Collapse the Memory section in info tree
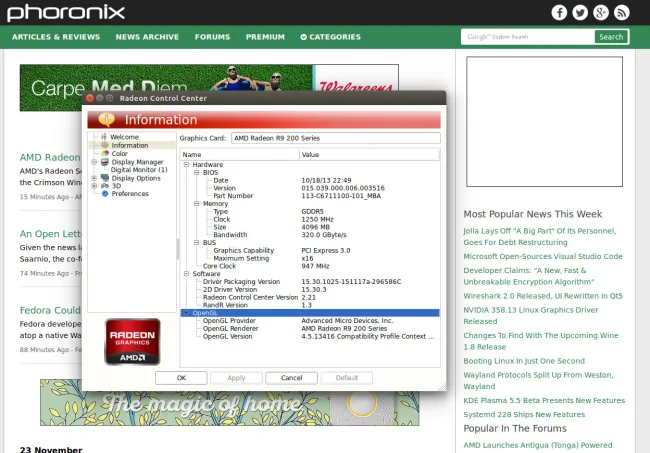Image resolution: width=650 pixels, height=453 pixels. pos(196,204)
